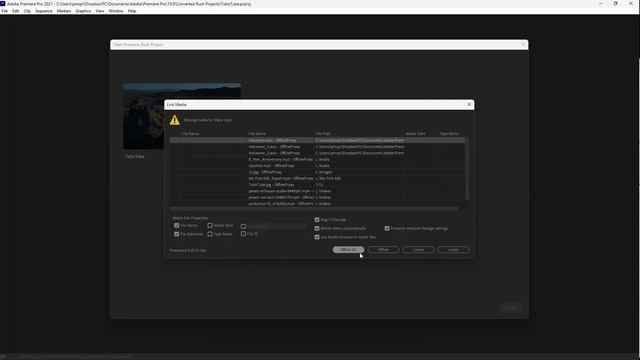Click the Locate button
640x360 pixels.
click(x=453, y=249)
